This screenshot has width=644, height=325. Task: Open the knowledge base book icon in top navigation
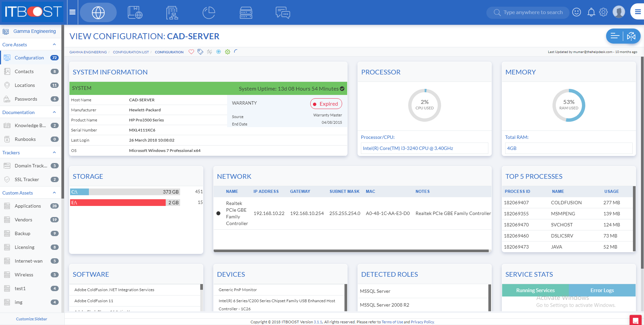click(135, 12)
